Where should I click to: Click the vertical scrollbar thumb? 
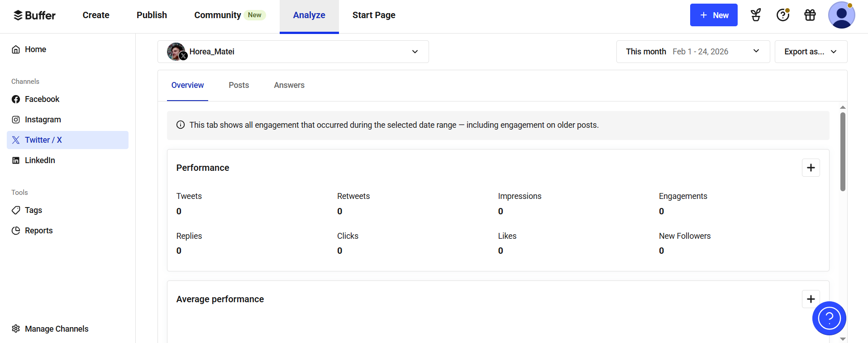tap(843, 152)
